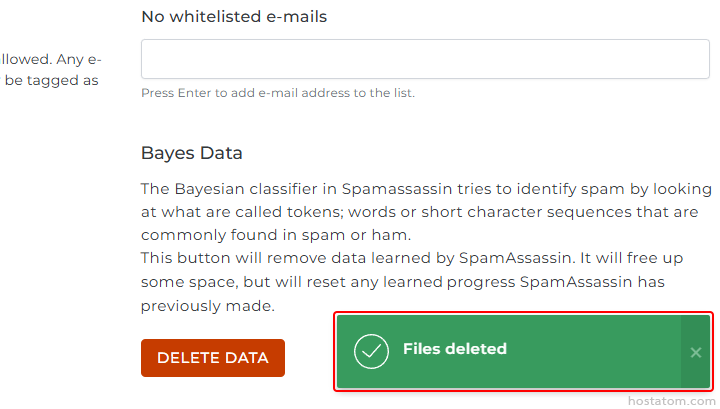Click the "short character sequences" phrase
The image size is (720, 409).
tap(512, 211)
